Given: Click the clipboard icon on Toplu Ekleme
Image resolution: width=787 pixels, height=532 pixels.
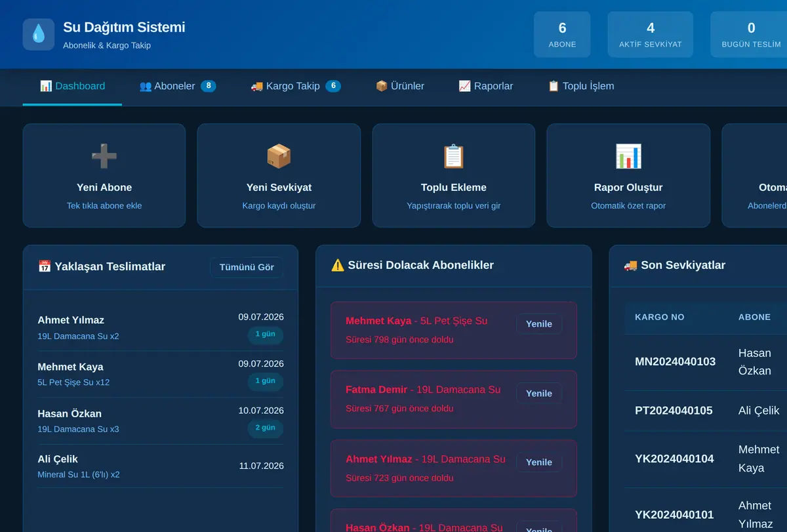Looking at the screenshot, I should 454,156.
